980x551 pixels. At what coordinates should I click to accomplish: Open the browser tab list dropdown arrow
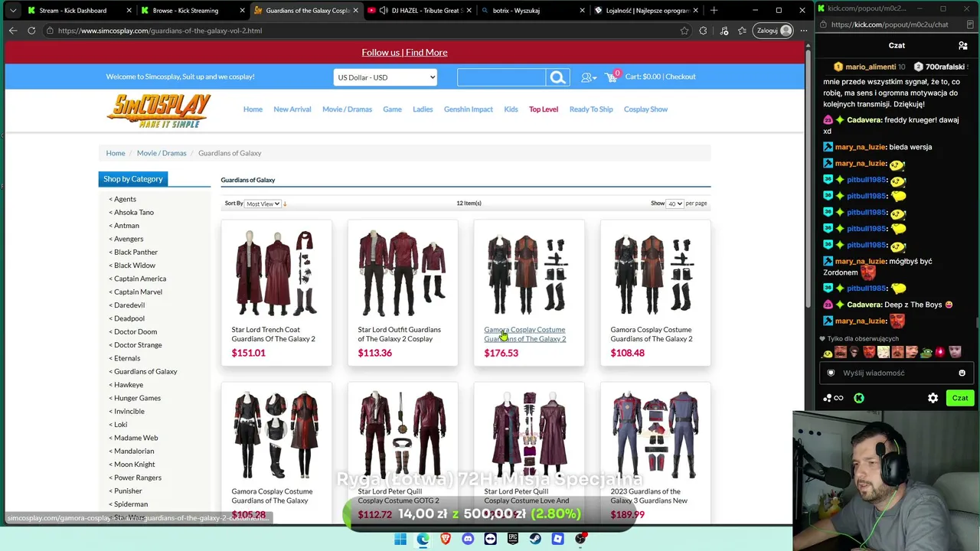coord(13,11)
